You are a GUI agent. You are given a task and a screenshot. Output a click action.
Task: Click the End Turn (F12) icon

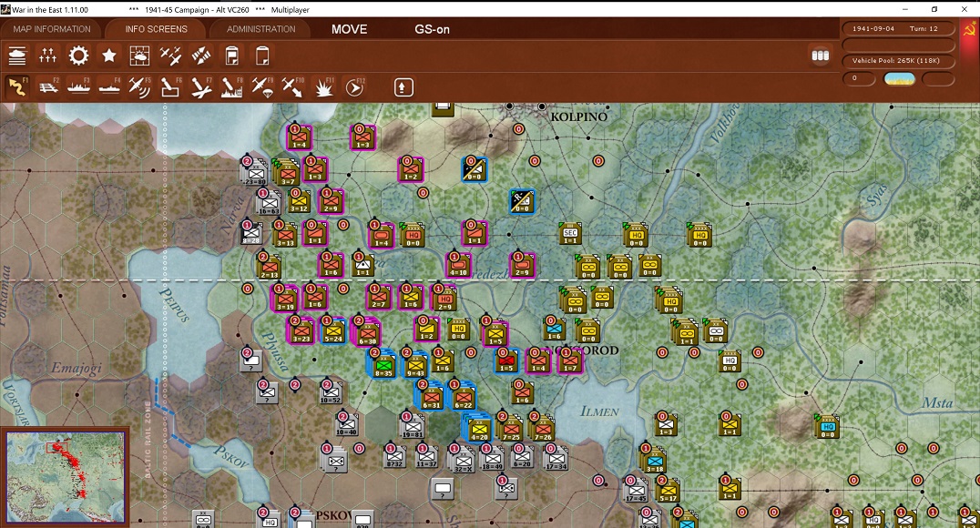(354, 87)
